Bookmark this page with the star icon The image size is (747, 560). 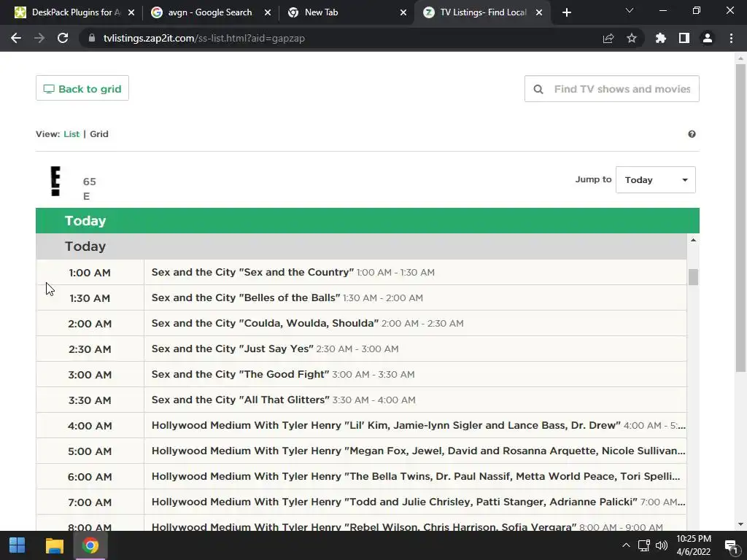[632, 38]
